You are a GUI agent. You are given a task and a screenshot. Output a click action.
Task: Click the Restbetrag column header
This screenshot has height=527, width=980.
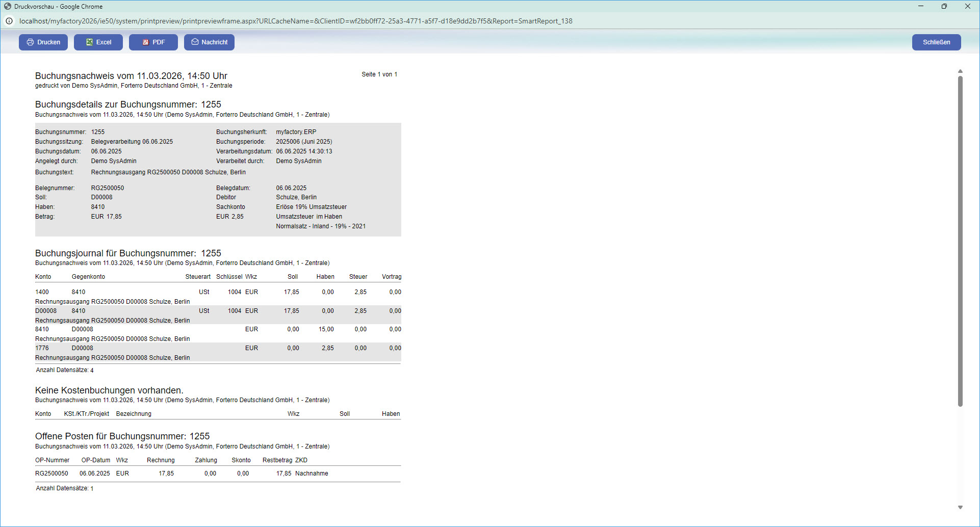coord(277,460)
